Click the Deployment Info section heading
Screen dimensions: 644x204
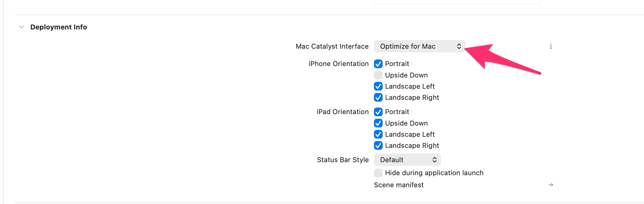click(58, 27)
